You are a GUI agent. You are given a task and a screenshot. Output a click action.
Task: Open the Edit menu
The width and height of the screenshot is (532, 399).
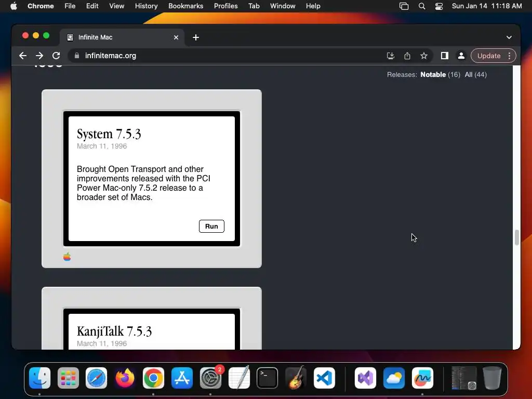point(92,6)
